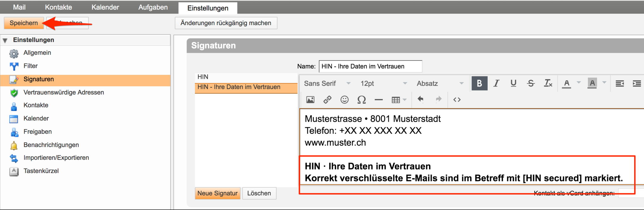Viewport: 644px width, 210px height.
Task: Toggle underline formatting
Action: [x=513, y=83]
